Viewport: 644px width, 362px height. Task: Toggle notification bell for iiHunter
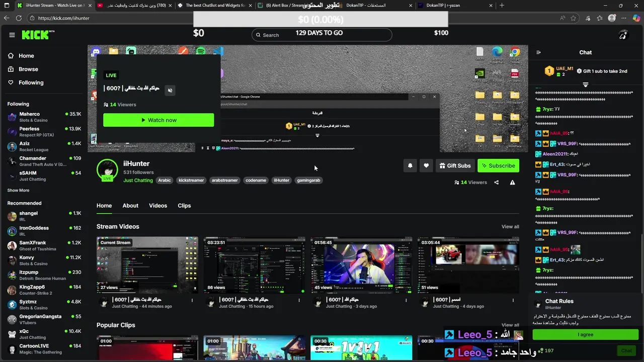tap(410, 165)
